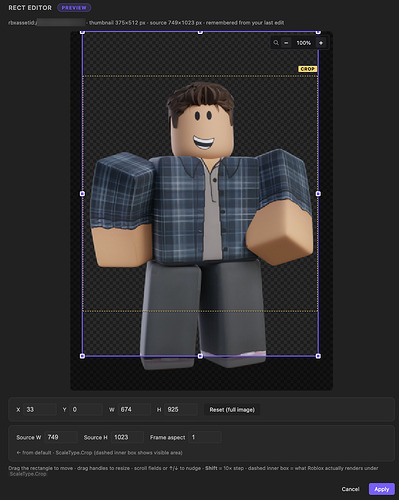Click the top-center crop handle
399x500 pixels.
(200, 32)
